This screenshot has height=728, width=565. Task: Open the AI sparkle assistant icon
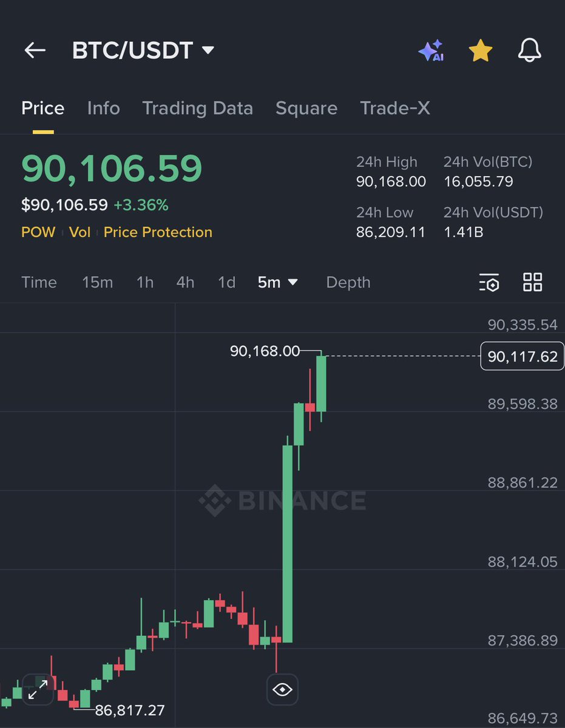(431, 51)
